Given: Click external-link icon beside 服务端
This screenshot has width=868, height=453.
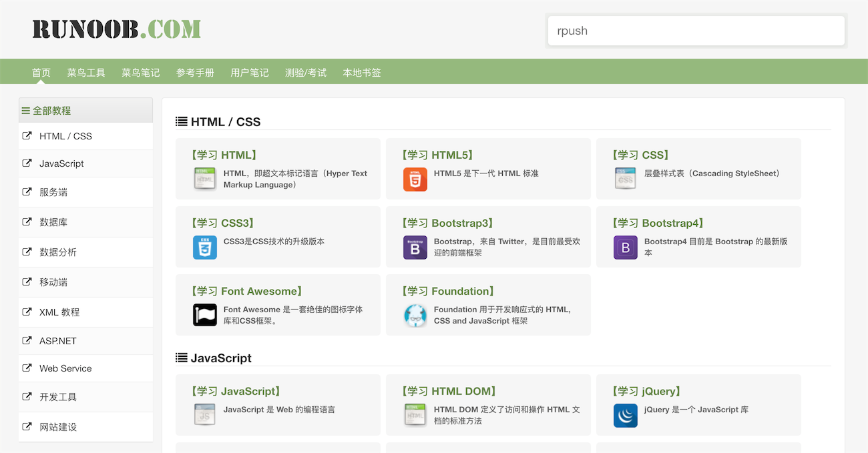Looking at the screenshot, I should (x=27, y=192).
